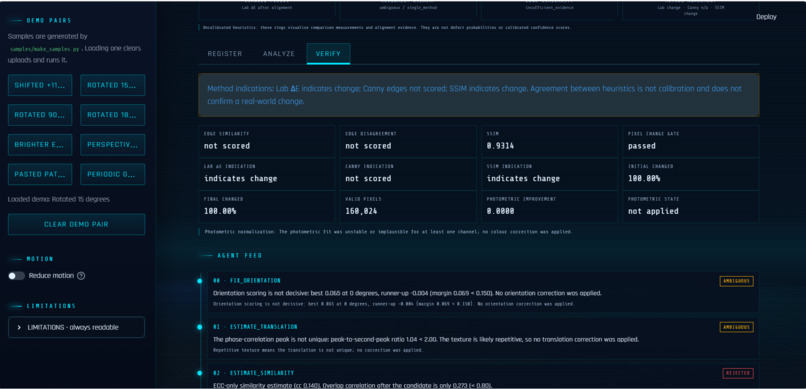Select the timeline dot for ESTIMATE_TRANSLATION
Image resolution: width=806 pixels, height=389 pixels.
coord(199,327)
